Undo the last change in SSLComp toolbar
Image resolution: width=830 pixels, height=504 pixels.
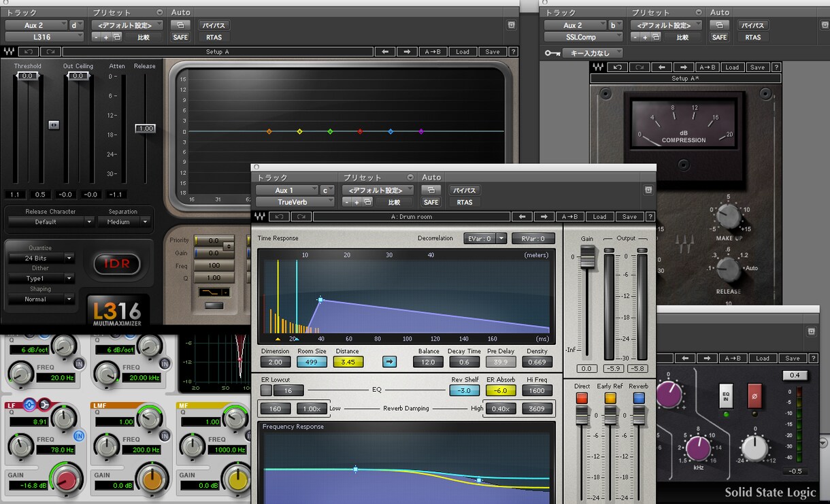[x=618, y=67]
